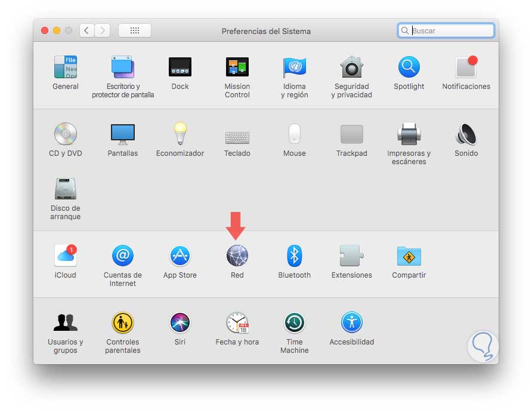Click the show-all grid button

(135, 30)
